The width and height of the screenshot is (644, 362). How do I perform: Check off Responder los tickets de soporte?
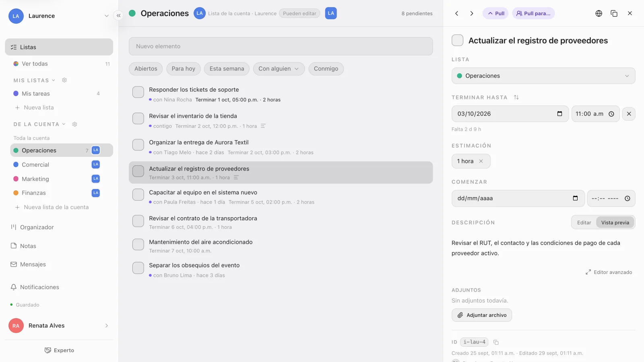coord(138,92)
